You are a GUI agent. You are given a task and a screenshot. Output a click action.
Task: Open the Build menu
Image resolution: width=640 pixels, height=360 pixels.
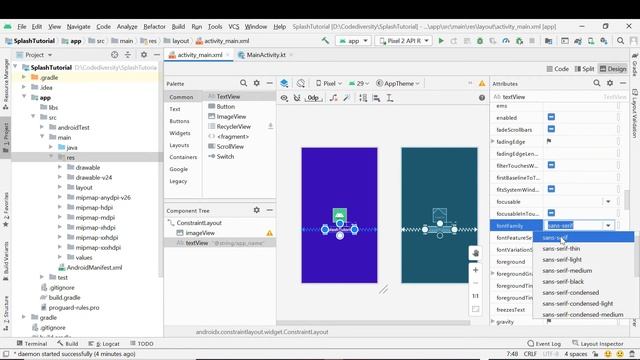tap(178, 27)
